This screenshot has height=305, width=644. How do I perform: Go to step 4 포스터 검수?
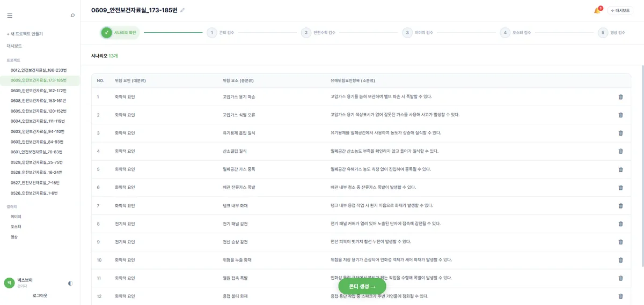(x=515, y=33)
